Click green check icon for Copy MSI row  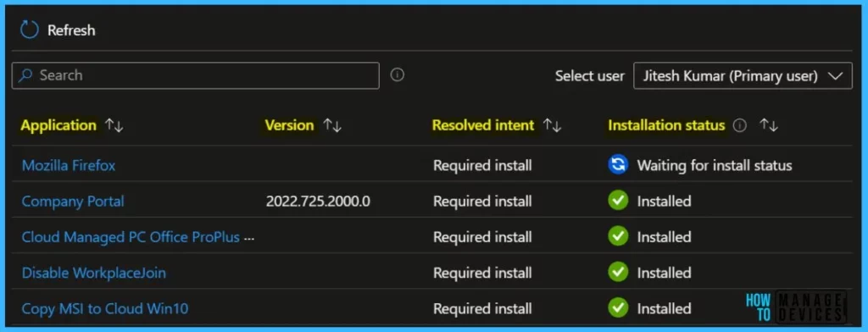click(x=618, y=308)
